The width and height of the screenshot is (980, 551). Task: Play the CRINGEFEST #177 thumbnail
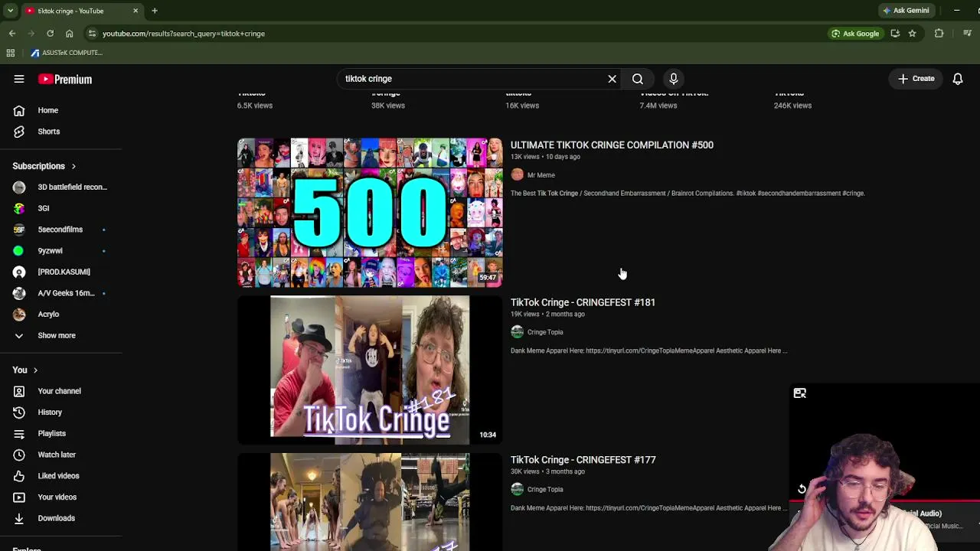click(x=370, y=502)
